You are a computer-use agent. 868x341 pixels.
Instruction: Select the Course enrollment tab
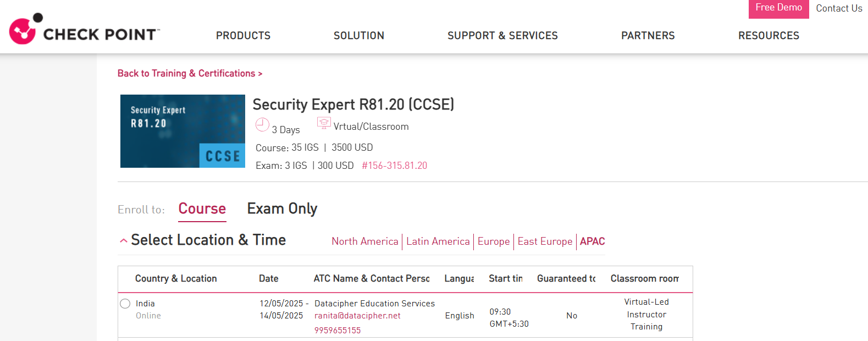point(202,209)
